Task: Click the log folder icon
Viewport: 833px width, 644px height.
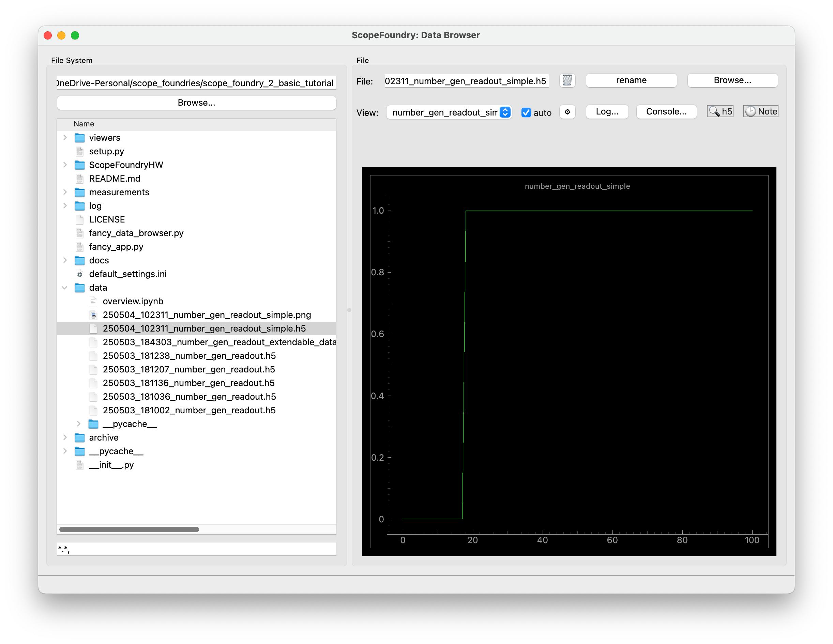Action: click(80, 206)
